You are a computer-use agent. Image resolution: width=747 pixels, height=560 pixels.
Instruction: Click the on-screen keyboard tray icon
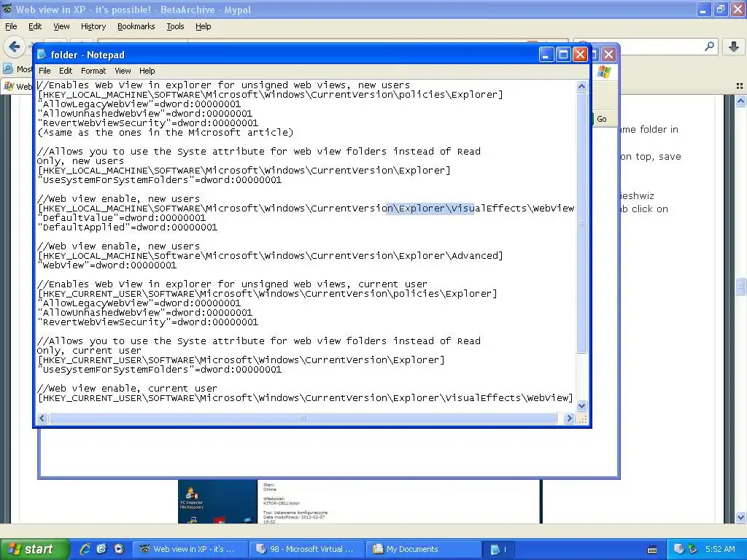click(x=652, y=550)
